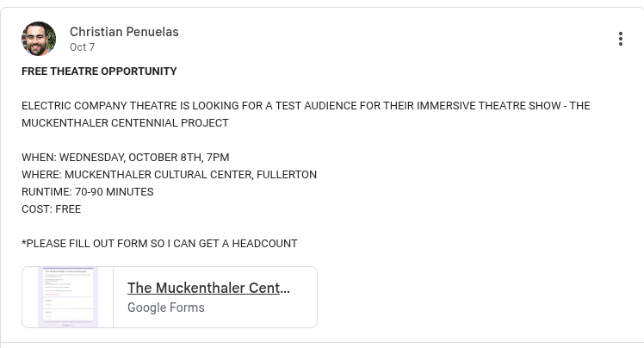
Task: Click the "Oct 7" post date
Action: coord(83,47)
